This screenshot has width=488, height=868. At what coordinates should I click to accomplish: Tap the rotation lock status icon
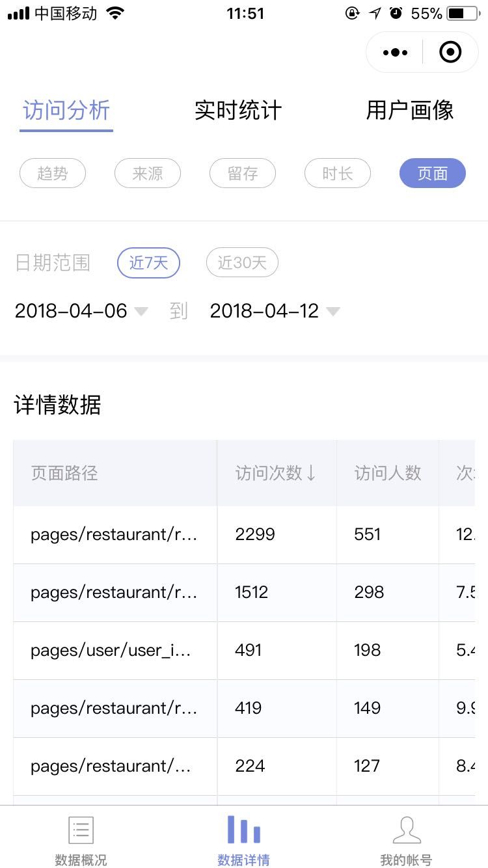pyautogui.click(x=352, y=13)
